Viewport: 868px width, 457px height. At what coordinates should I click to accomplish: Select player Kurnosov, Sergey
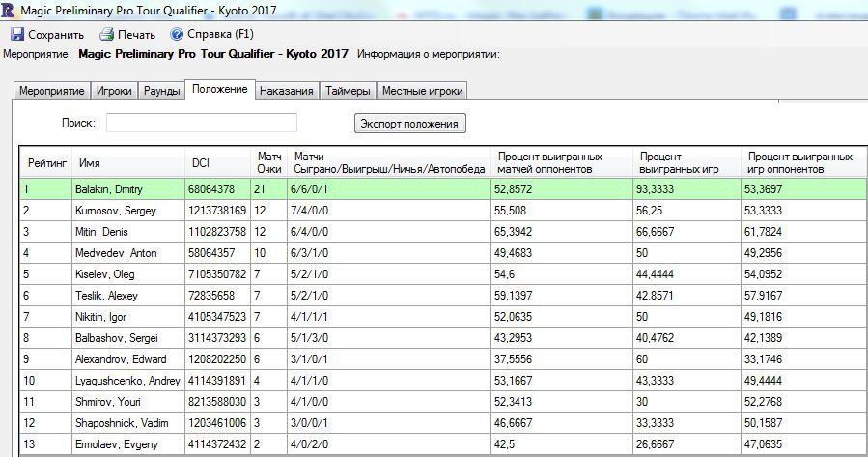pos(115,211)
